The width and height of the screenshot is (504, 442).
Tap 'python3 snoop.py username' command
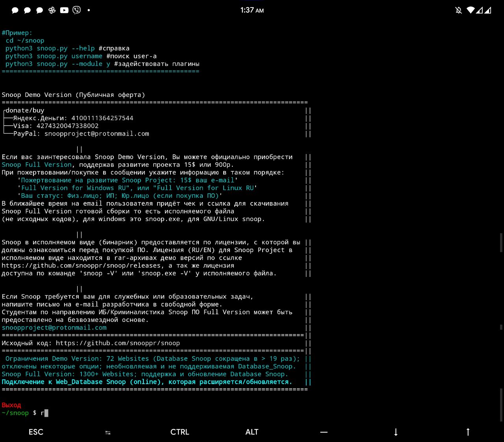click(x=54, y=56)
